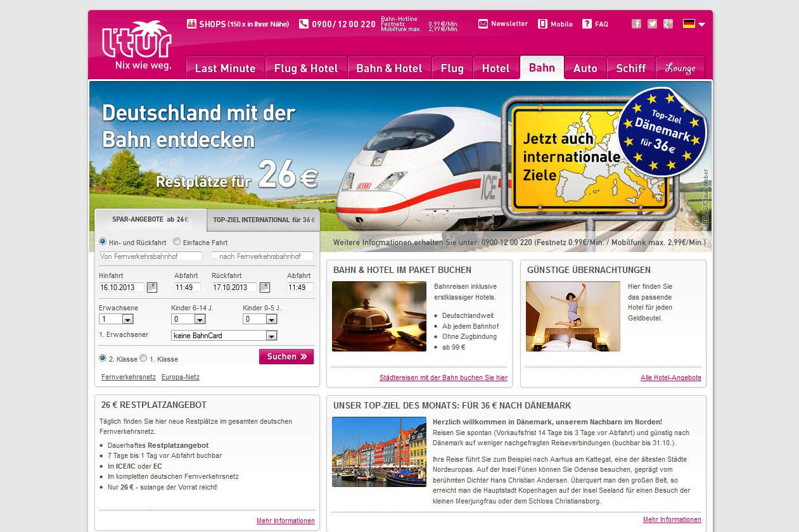Open calendar picker for Rückfahrt date
Image resolution: width=799 pixels, height=532 pixels.
(265, 288)
